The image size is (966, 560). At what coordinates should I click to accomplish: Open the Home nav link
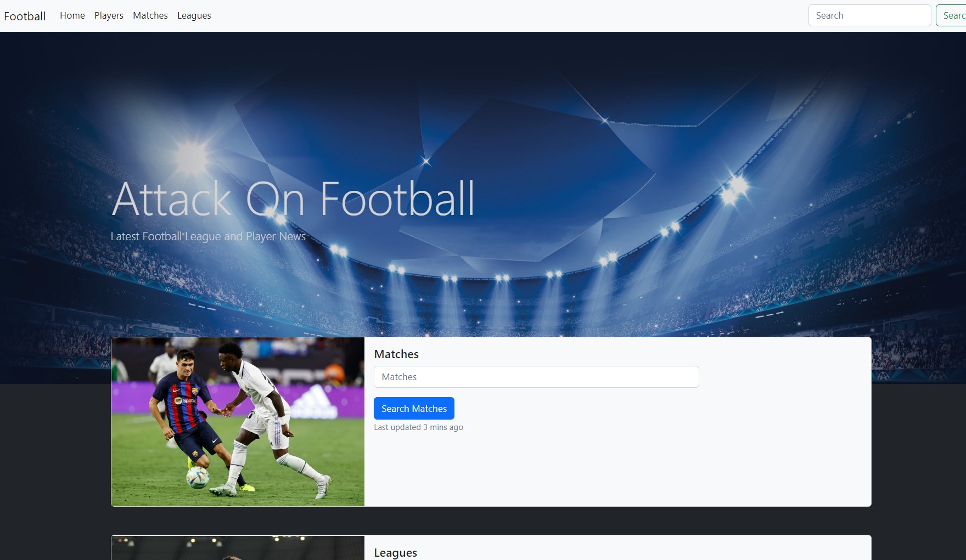[72, 15]
